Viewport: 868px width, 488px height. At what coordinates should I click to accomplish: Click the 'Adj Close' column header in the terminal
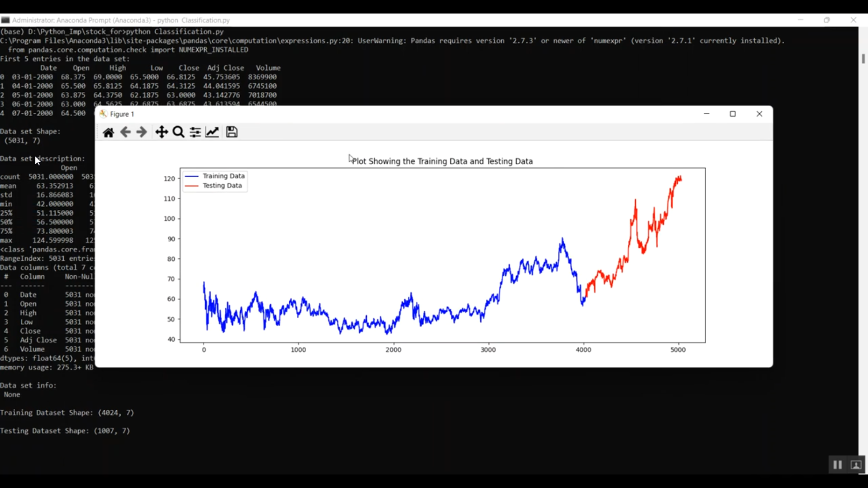[226, 68]
